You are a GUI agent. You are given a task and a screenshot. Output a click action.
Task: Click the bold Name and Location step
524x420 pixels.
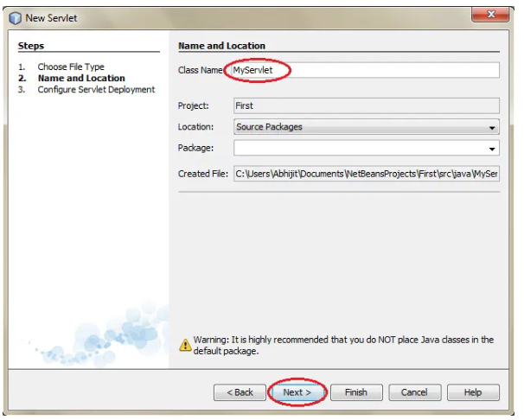[x=81, y=78]
